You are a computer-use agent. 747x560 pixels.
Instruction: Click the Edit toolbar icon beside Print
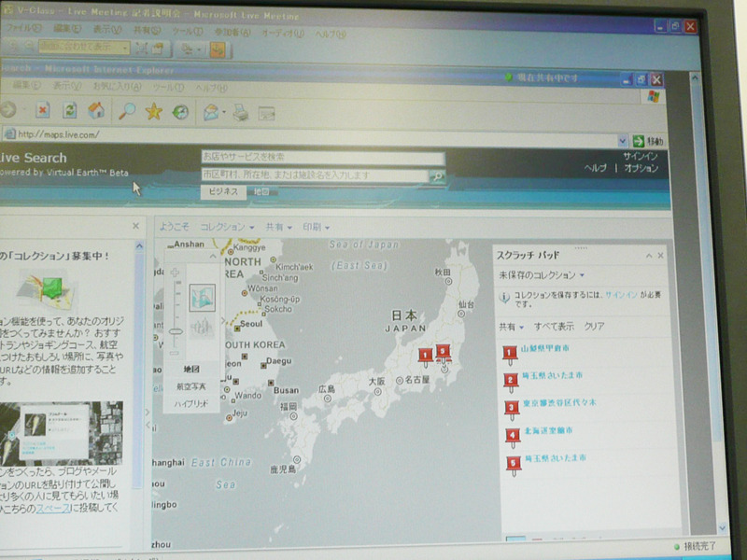pos(266,114)
